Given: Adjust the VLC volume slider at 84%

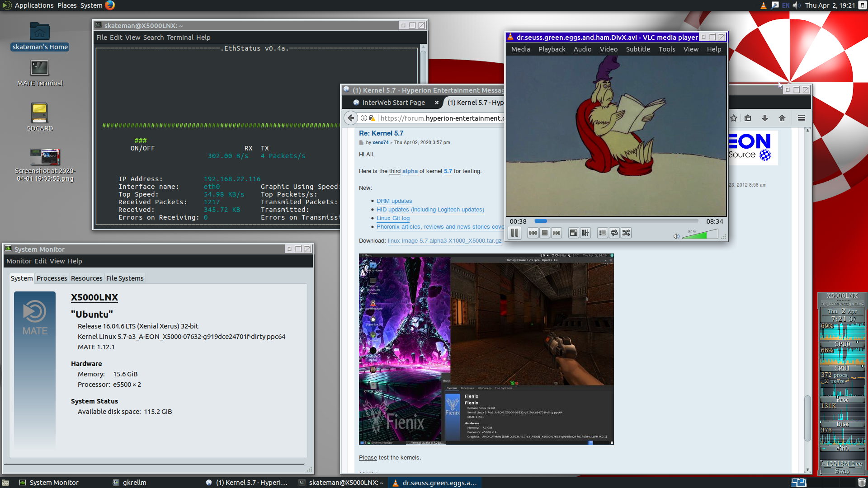Looking at the screenshot, I should pyautogui.click(x=700, y=234).
